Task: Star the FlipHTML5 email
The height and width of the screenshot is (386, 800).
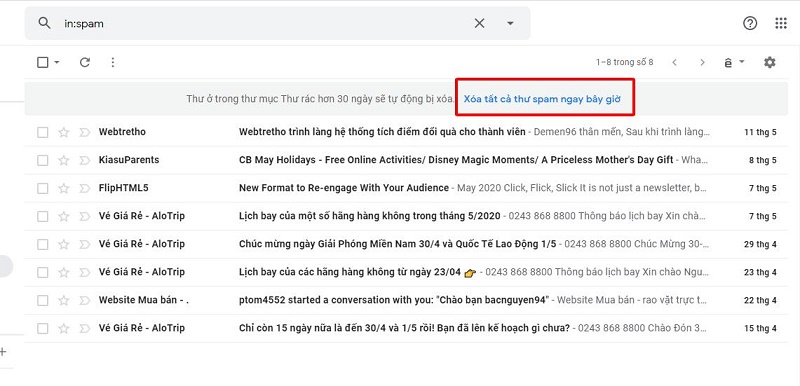Action: click(63, 189)
